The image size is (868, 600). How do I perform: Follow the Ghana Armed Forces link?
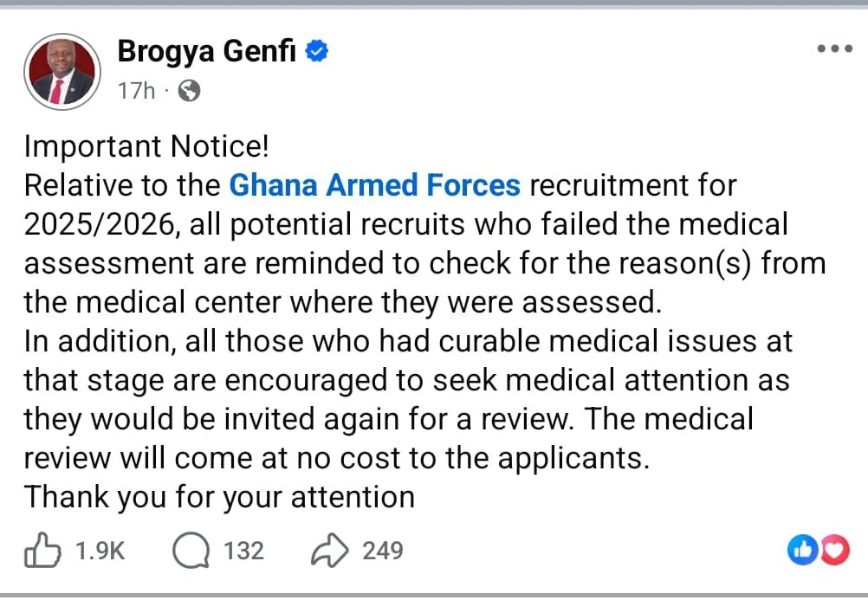pyautogui.click(x=374, y=185)
